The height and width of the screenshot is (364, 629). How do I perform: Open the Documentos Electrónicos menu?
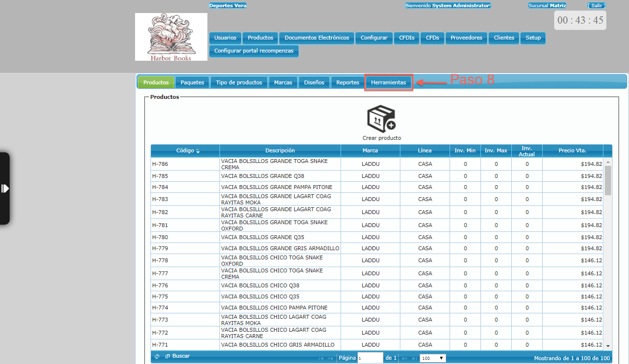[x=316, y=38]
